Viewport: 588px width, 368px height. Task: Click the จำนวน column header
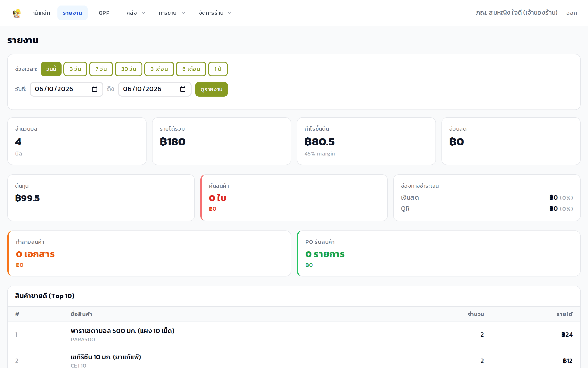(x=476, y=314)
